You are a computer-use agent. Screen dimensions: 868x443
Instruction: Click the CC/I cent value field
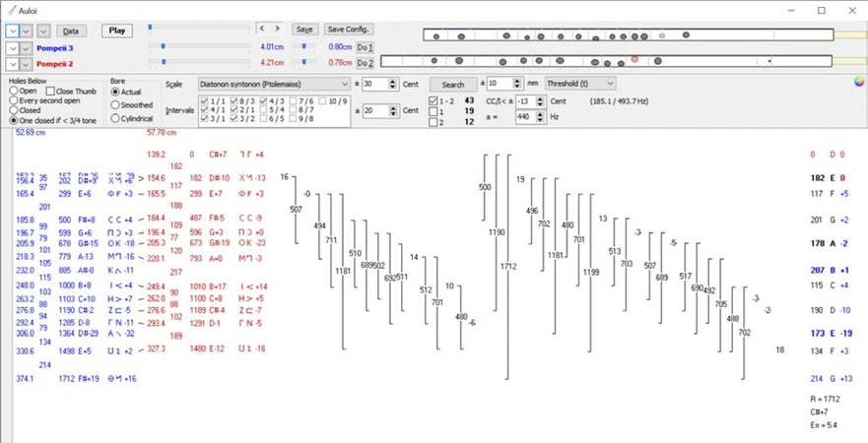click(525, 101)
